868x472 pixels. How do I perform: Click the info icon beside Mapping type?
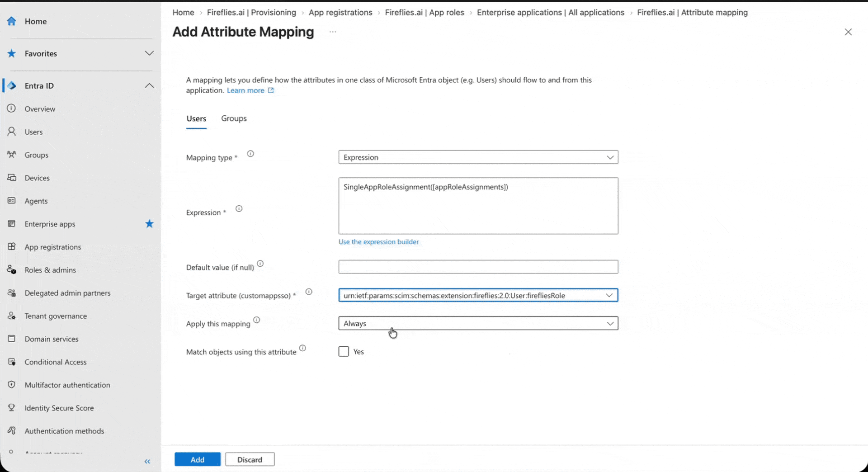tap(250, 154)
